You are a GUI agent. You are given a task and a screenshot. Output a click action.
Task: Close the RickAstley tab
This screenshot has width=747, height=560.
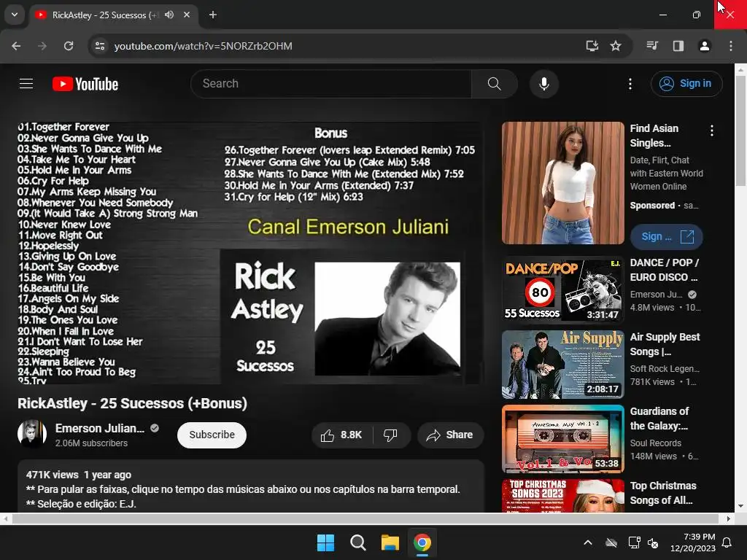click(187, 15)
